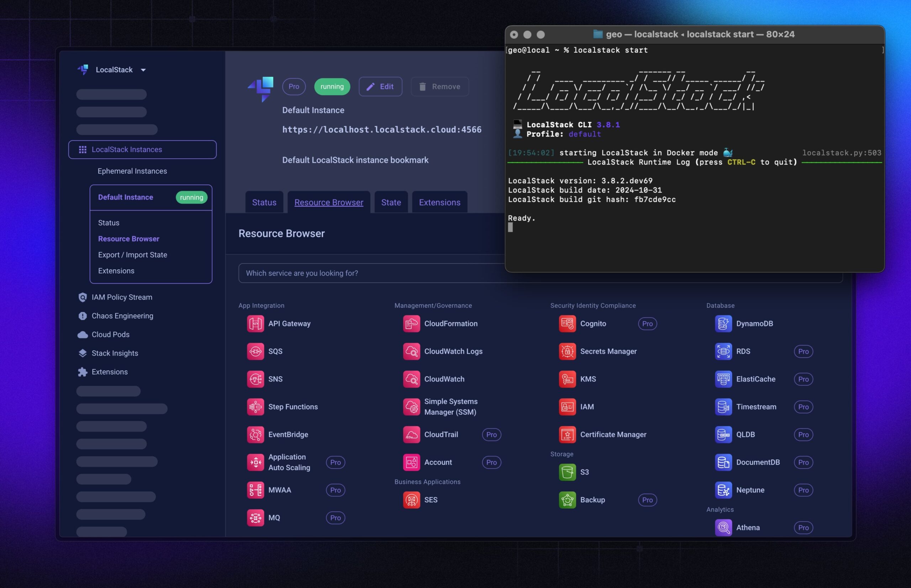Click the KMS service icon
Screen dimensions: 911x588
tap(567, 379)
